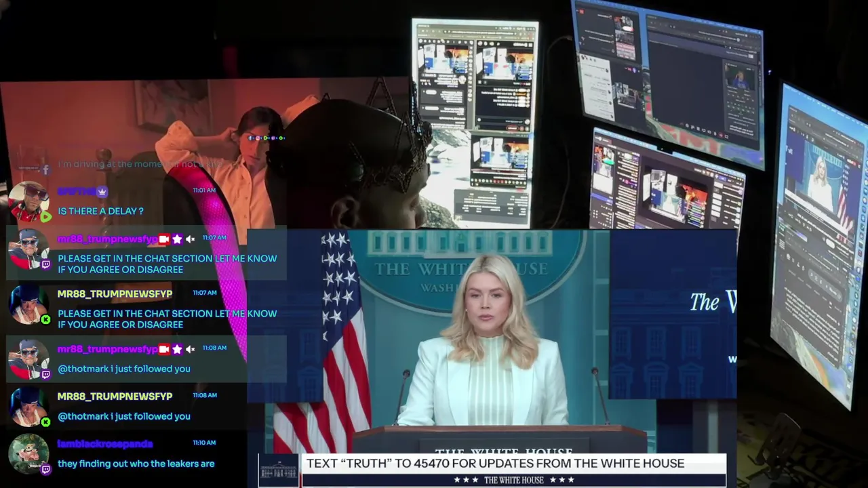Image resolution: width=868 pixels, height=488 pixels.
Task: Click red camera badge in 11:07 AM message
Action: (x=164, y=239)
